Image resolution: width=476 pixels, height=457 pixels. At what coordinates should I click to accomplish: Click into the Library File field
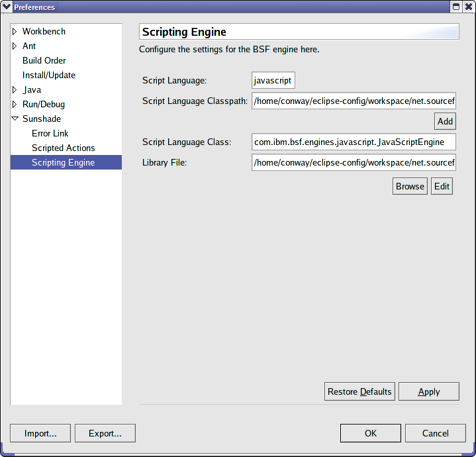pyautogui.click(x=354, y=163)
